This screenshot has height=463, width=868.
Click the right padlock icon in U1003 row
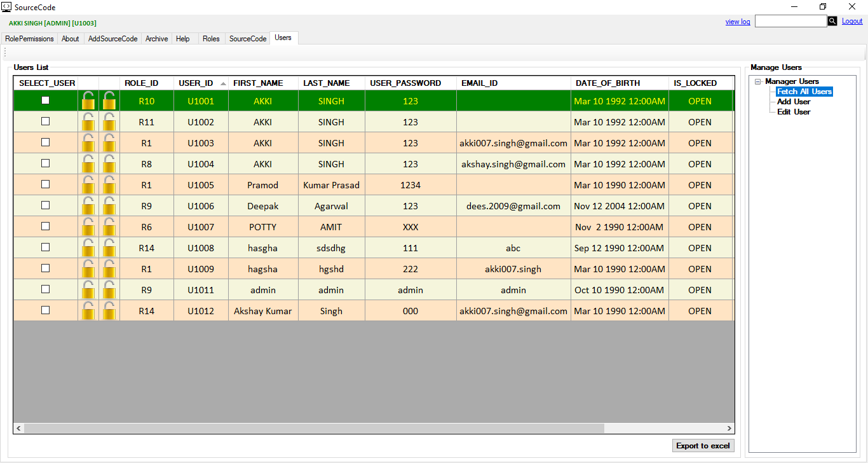109,142
